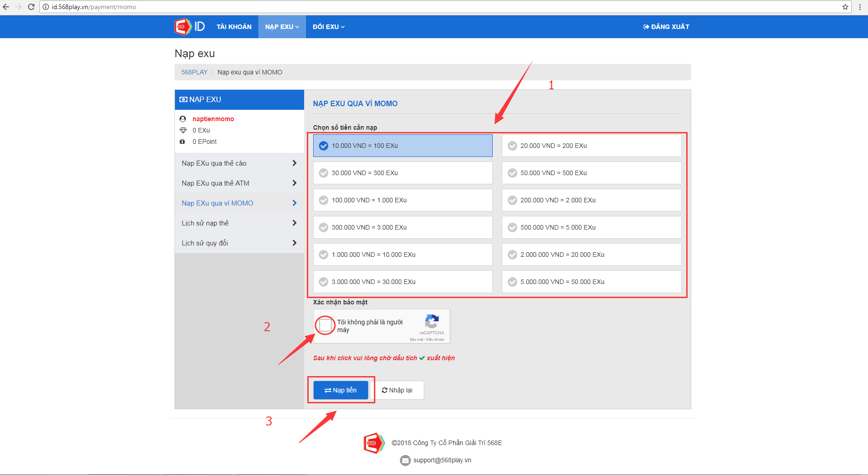Click the 568PLAY breadcrumb link

coord(194,72)
